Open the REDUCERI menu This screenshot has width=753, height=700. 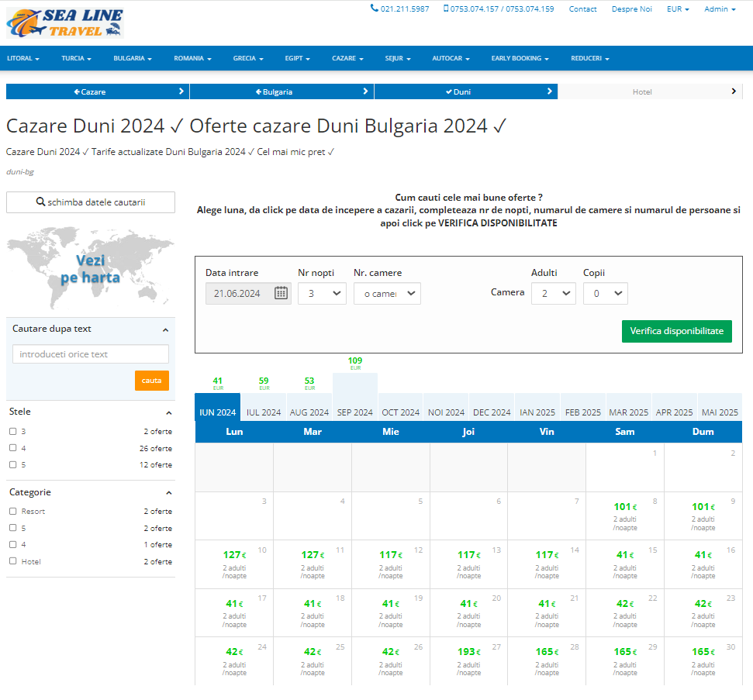click(x=589, y=58)
